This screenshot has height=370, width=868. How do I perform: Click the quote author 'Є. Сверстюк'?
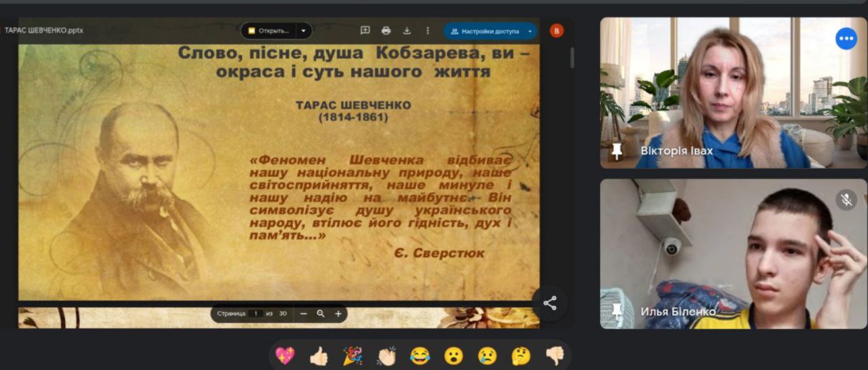[439, 253]
